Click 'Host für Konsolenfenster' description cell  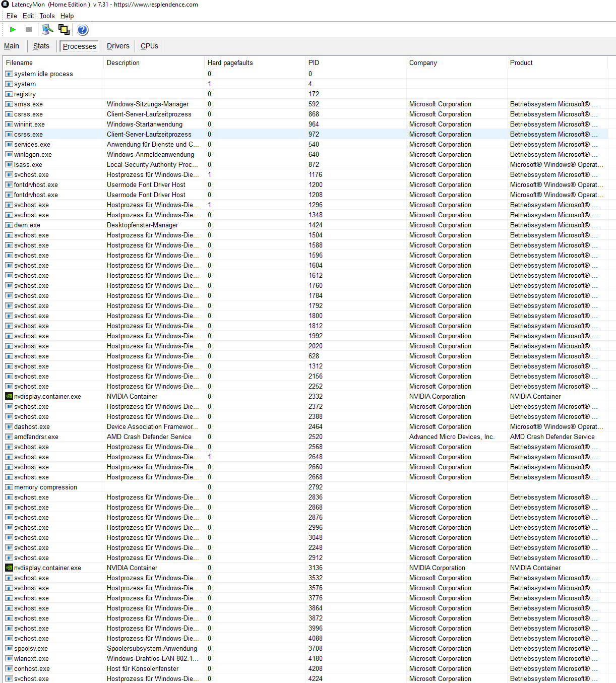[x=143, y=668]
